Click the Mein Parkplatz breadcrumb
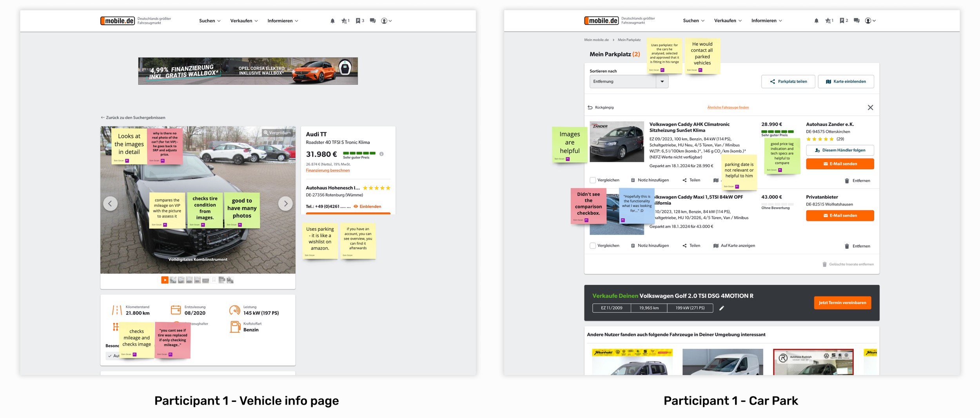 click(x=629, y=40)
